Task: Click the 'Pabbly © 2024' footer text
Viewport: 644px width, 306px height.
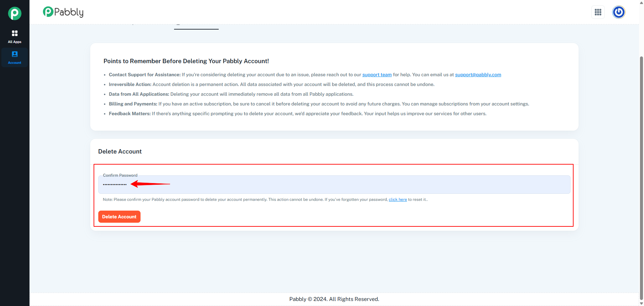Action: [334, 299]
